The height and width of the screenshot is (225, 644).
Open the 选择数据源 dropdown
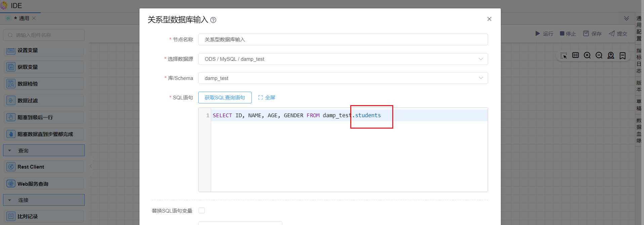[x=343, y=59]
